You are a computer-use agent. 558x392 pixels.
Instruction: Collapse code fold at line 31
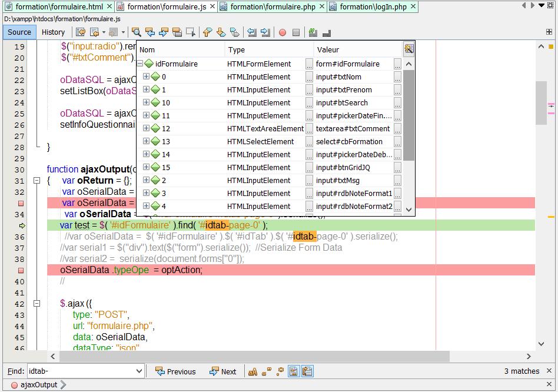36,180
